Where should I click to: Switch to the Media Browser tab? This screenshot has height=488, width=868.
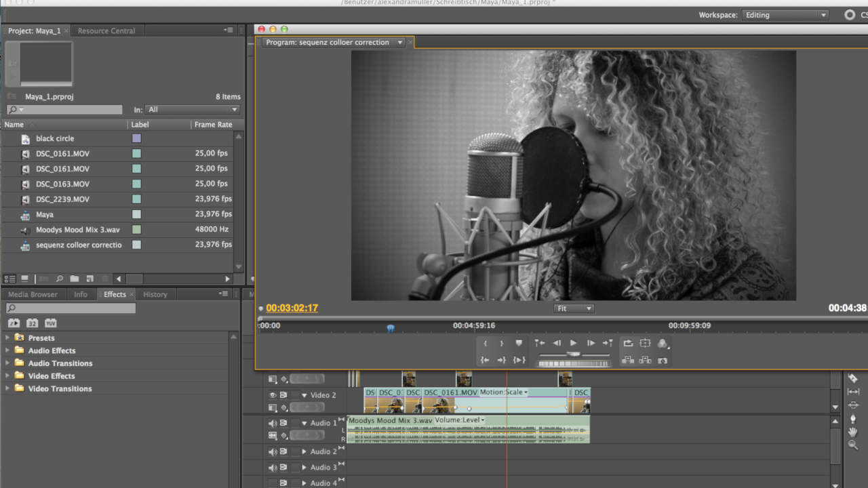(x=33, y=294)
